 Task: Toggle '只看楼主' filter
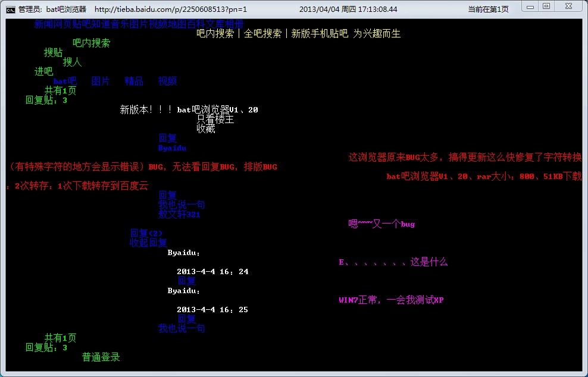pos(215,119)
